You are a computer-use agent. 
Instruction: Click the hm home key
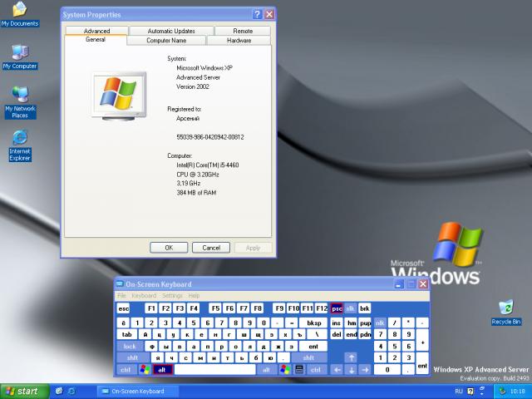click(351, 323)
